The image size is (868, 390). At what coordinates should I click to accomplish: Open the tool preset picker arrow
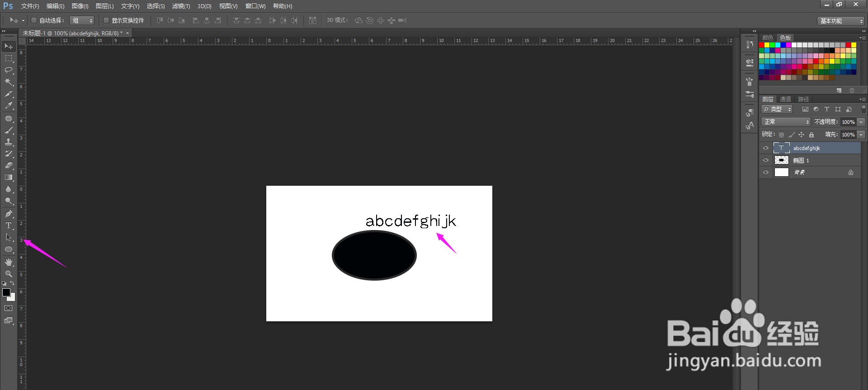(23, 20)
